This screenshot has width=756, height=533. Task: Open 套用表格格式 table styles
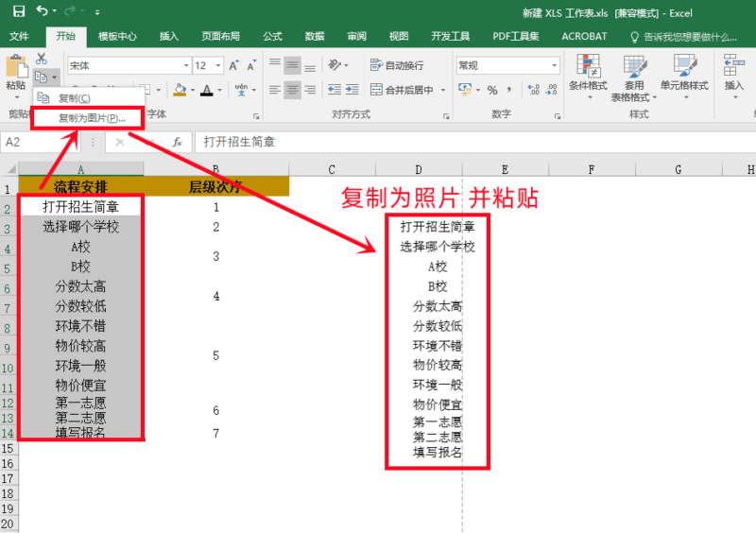pos(634,77)
